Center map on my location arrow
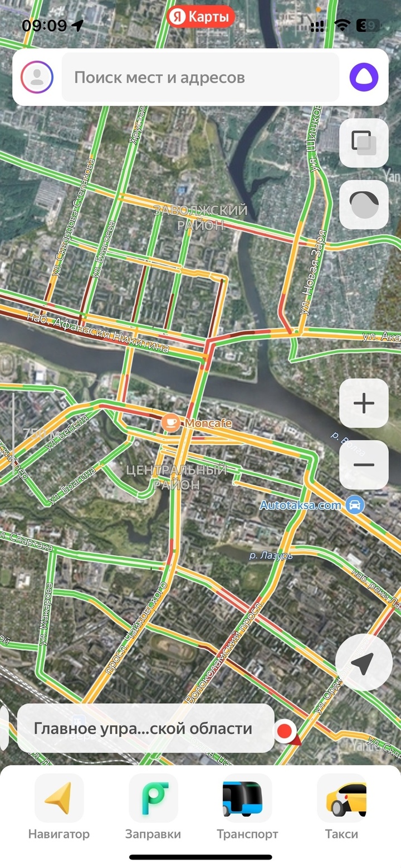The image size is (401, 868). 364,663
